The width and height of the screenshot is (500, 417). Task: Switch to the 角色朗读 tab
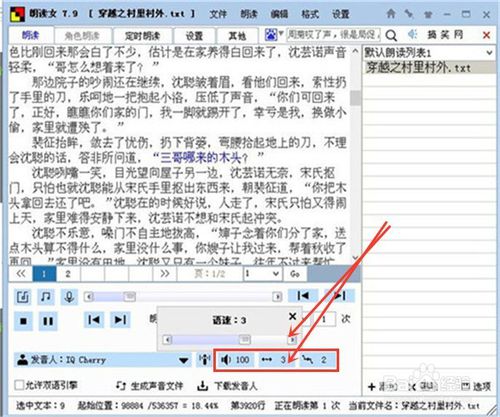tap(82, 36)
